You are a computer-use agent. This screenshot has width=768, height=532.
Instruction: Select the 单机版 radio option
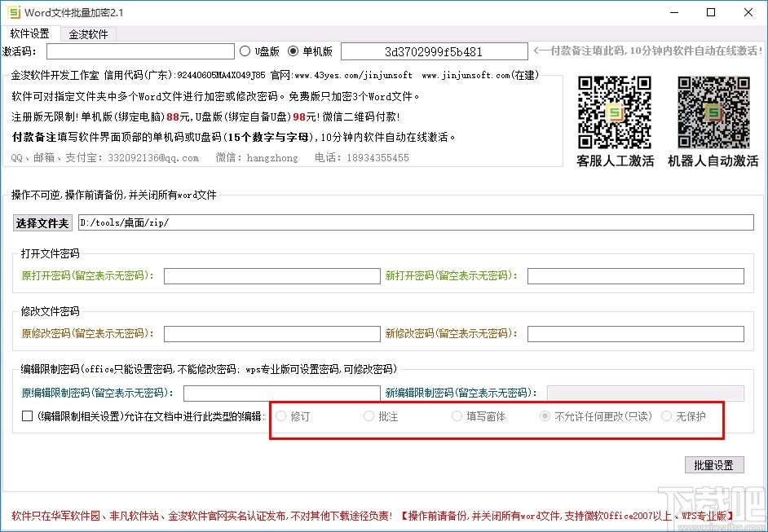pyautogui.click(x=294, y=51)
